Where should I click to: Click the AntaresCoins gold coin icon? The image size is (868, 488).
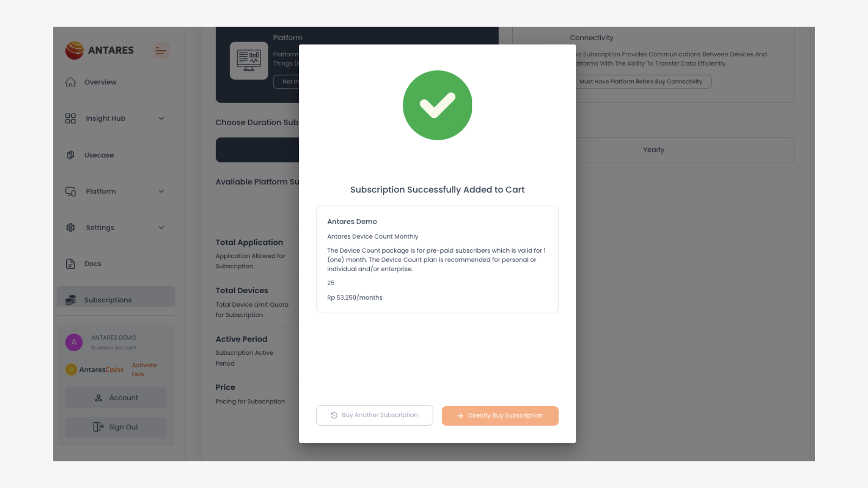click(71, 370)
